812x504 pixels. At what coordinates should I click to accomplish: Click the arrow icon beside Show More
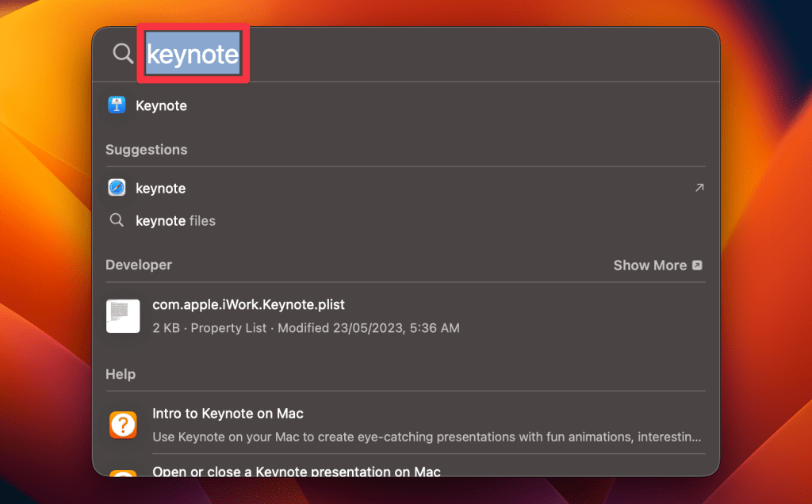tap(697, 265)
